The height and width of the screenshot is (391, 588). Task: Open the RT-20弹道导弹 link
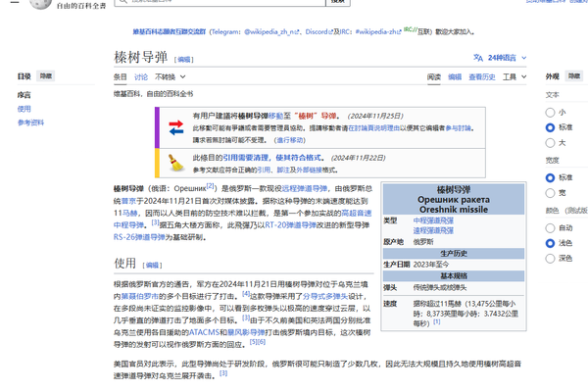click(291, 225)
